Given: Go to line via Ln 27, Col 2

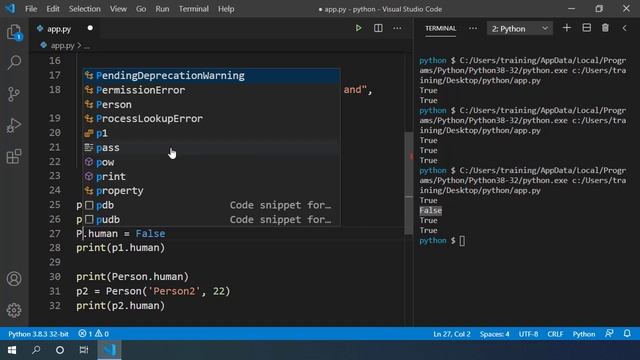Looking at the screenshot, I should point(451,334).
